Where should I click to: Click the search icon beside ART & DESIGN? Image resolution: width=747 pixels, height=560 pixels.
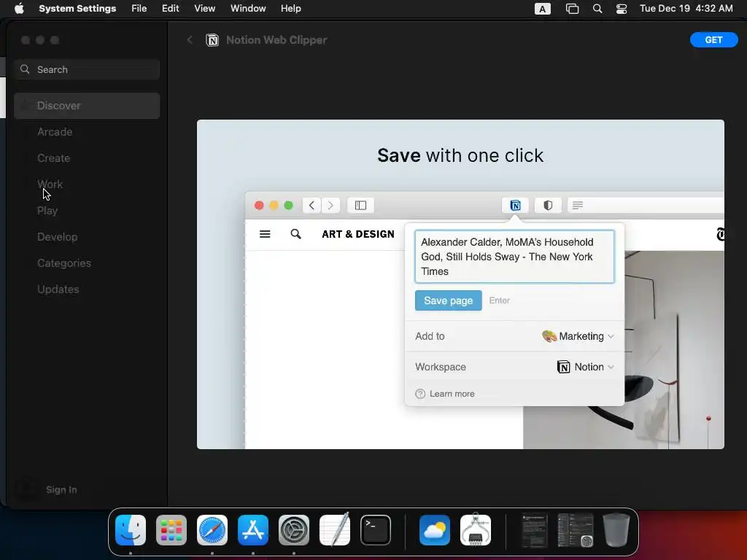click(296, 234)
